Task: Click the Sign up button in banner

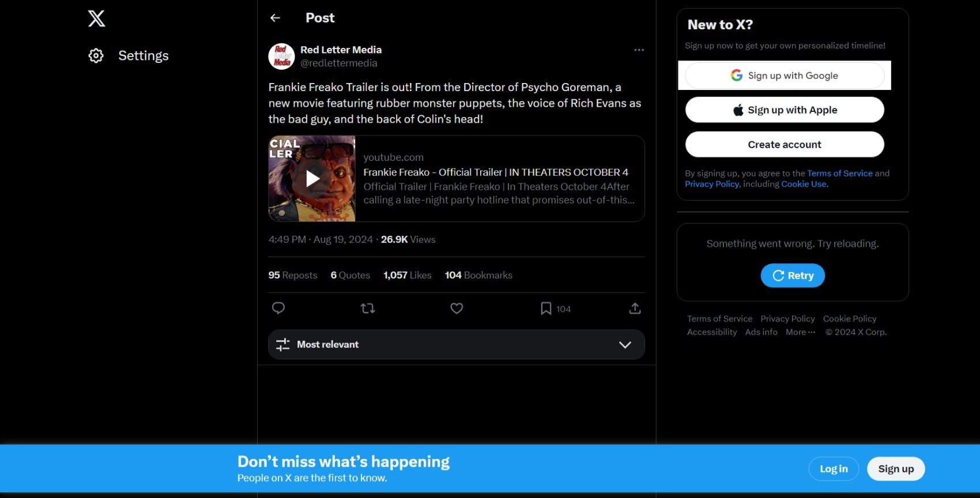Action: coord(896,469)
